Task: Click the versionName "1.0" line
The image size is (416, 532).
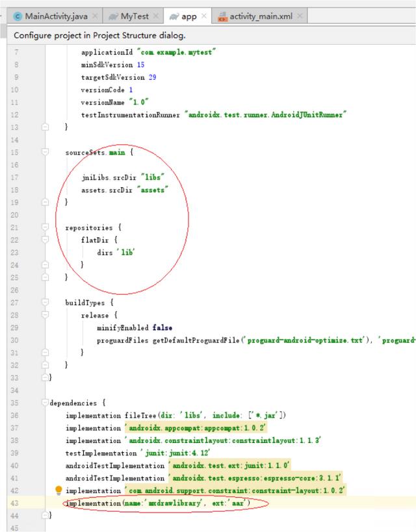Action: click(115, 102)
